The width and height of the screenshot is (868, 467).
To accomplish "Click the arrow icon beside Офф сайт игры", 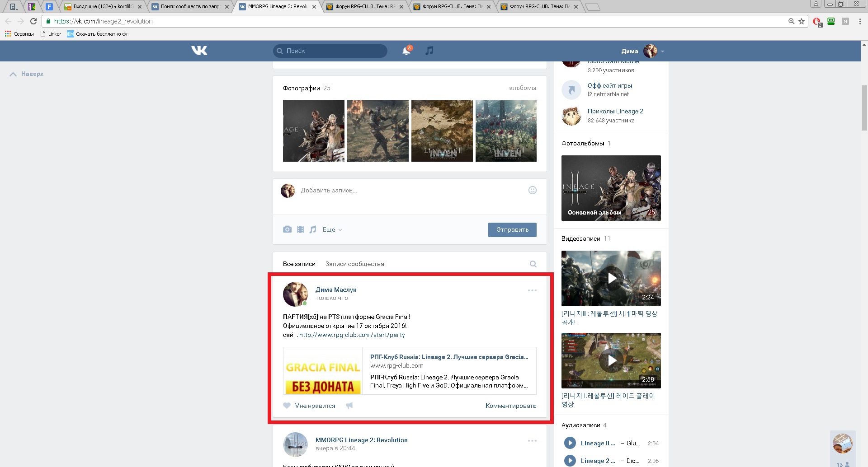I will 571,90.
